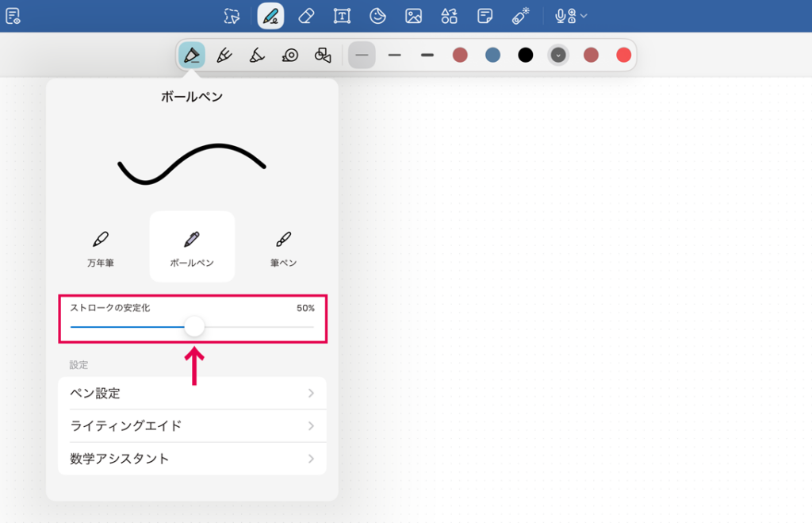Open the document page view icon
Image resolution: width=812 pixels, height=523 pixels.
13,16
